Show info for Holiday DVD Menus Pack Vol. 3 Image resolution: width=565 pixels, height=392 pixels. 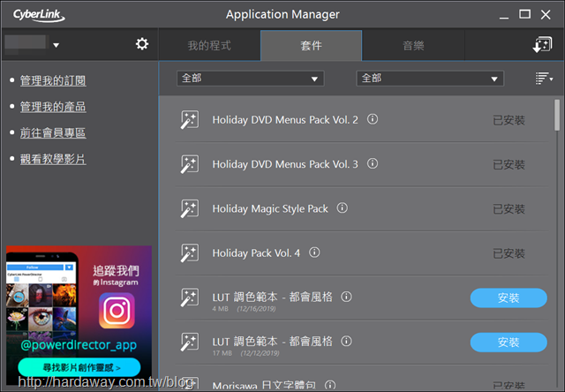(x=373, y=163)
